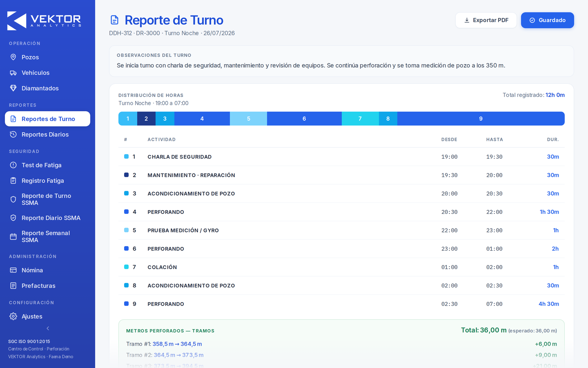Select timeline segment 1
588x368 pixels.
(x=128, y=119)
